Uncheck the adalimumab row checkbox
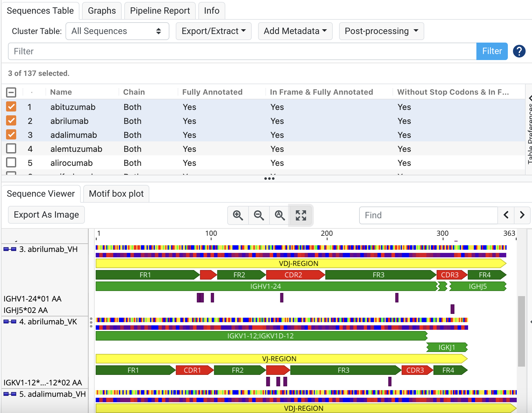Viewport: 532px width, 413px height. (x=11, y=135)
